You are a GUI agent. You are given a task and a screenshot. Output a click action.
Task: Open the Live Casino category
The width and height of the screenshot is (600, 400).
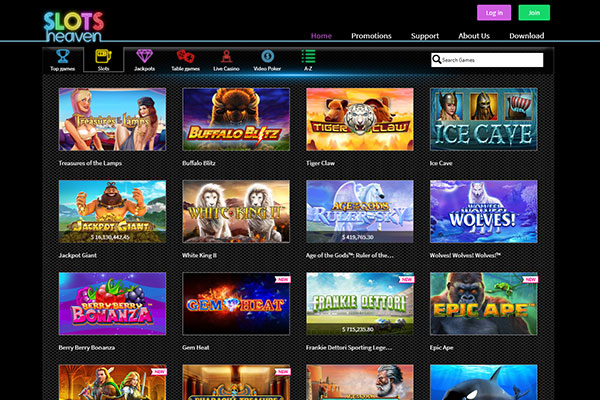click(227, 60)
